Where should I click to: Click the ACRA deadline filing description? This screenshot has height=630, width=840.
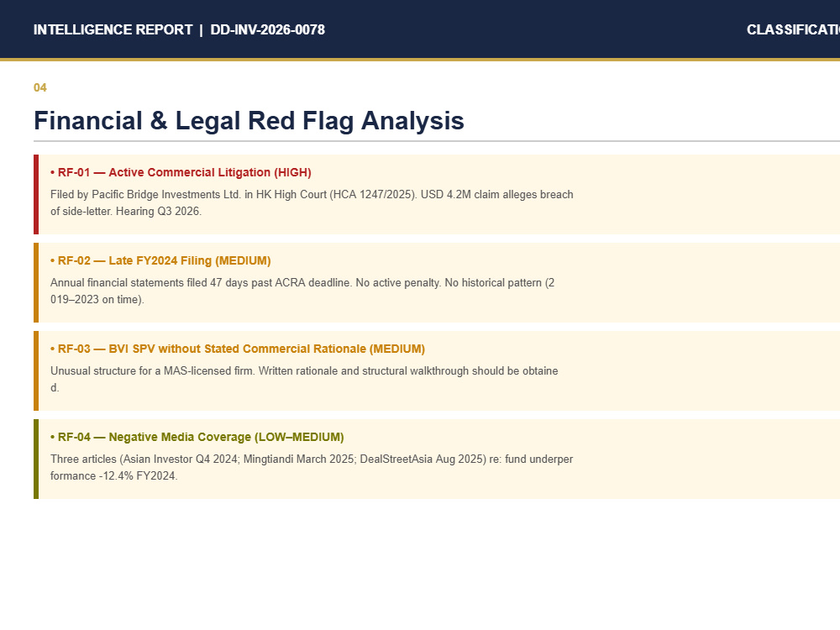point(302,291)
